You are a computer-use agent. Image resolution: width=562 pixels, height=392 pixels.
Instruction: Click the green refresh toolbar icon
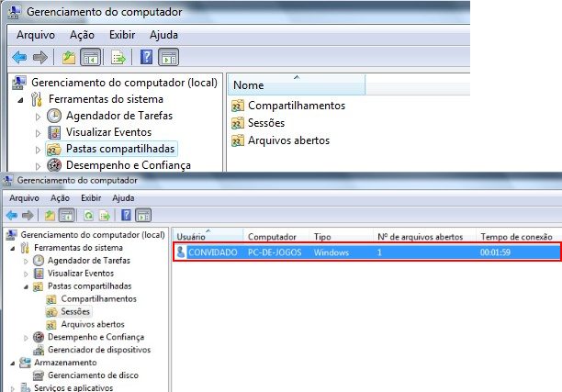pos(87,215)
